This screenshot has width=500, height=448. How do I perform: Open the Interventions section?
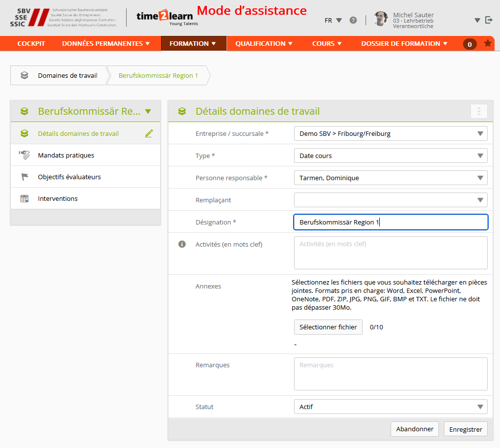tap(58, 198)
